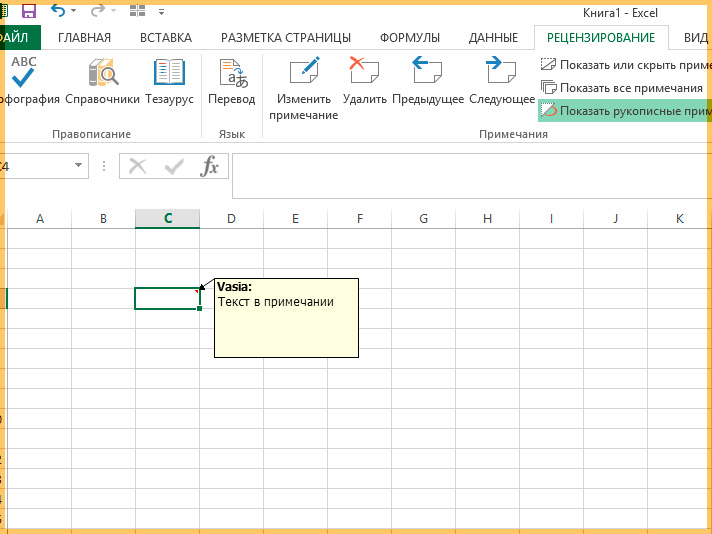Click the Vasia comment note box
Image resolution: width=712 pixels, height=534 pixels.
coord(287,318)
